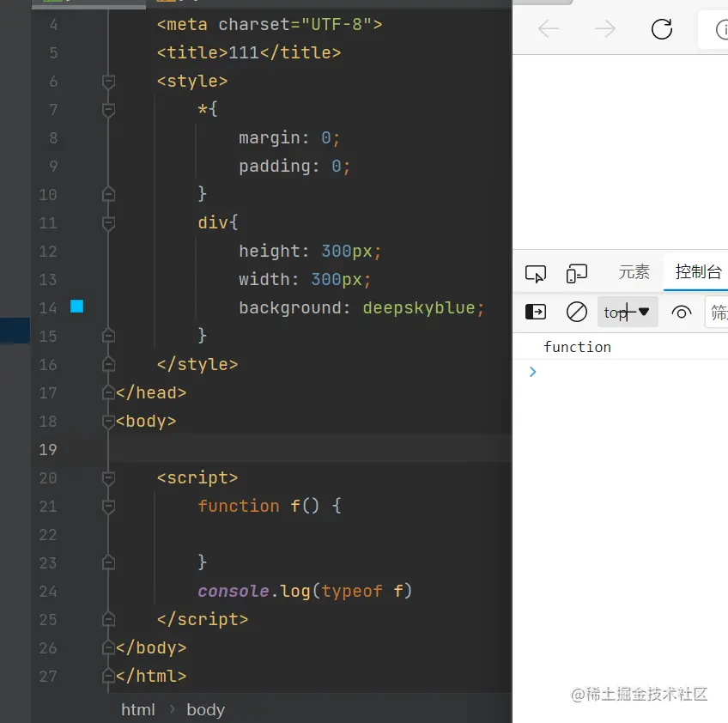The height and width of the screenshot is (723, 728).
Task: Create a live expression with the eye icon
Action: coord(682,313)
